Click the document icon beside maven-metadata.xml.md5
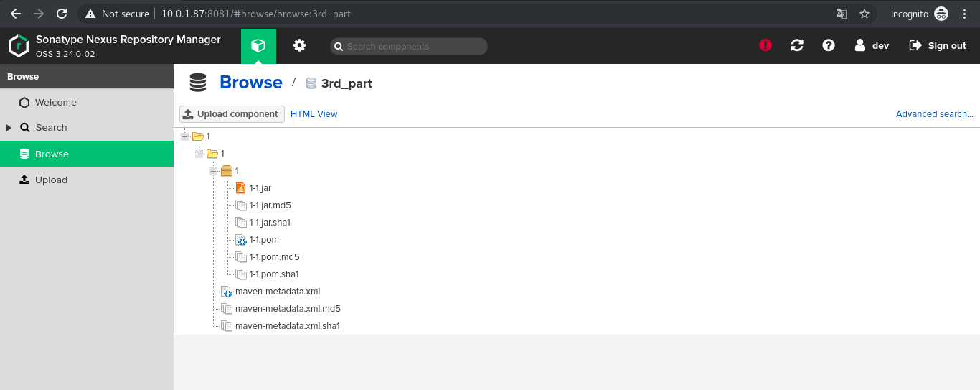This screenshot has width=980, height=390. (x=227, y=308)
